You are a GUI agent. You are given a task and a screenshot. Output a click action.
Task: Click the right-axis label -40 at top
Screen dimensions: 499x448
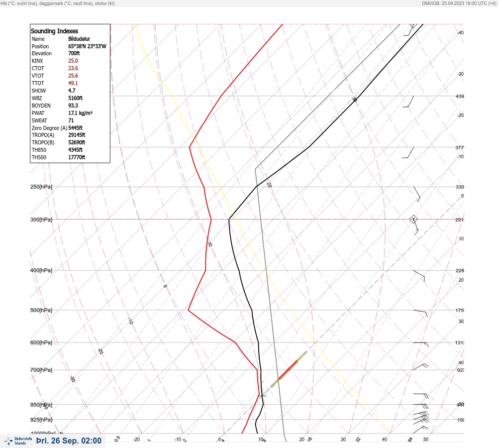[x=460, y=32]
